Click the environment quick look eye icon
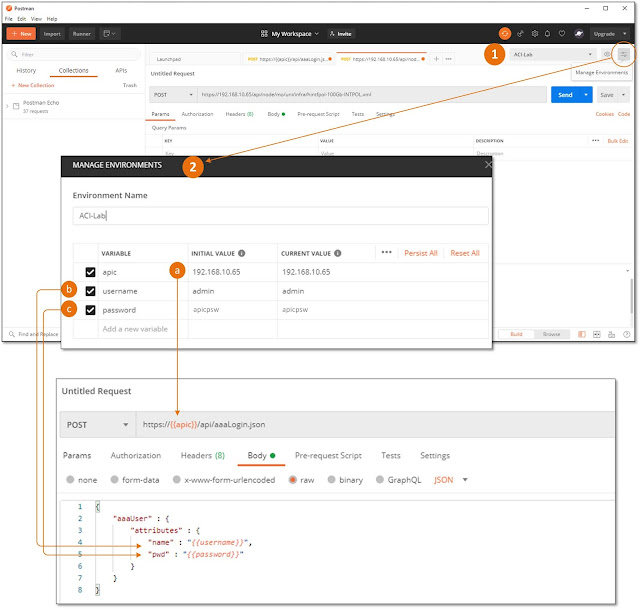This screenshot has height=609, width=640. pyautogui.click(x=607, y=54)
